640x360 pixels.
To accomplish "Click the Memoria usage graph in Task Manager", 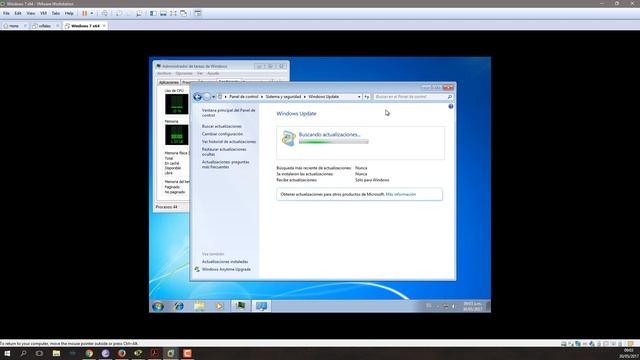I will point(177,135).
